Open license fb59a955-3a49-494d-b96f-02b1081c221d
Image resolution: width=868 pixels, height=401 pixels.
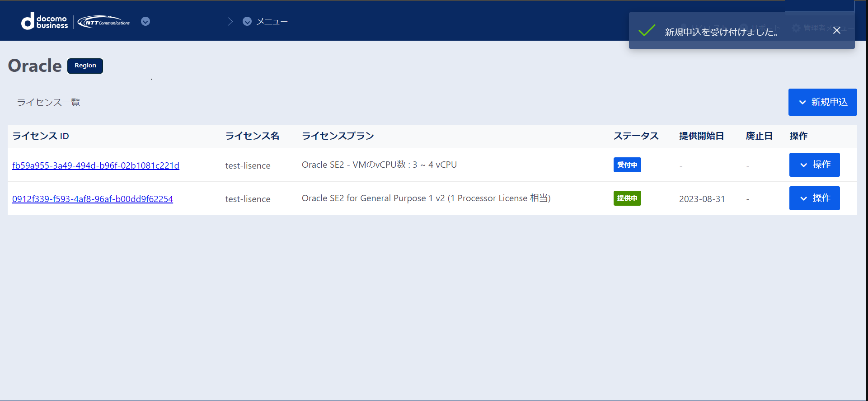point(96,165)
